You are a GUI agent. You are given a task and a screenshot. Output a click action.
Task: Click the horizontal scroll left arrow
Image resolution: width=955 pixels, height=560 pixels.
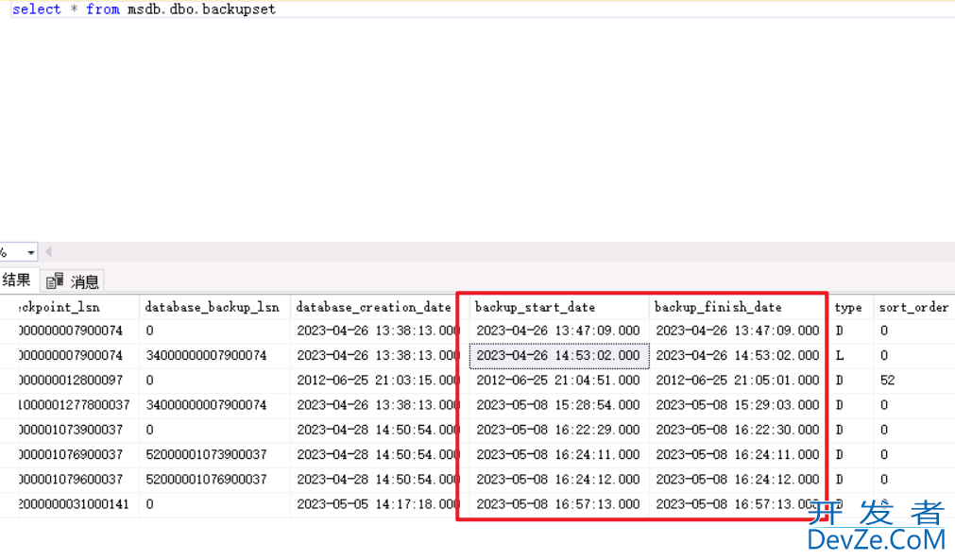click(x=48, y=251)
